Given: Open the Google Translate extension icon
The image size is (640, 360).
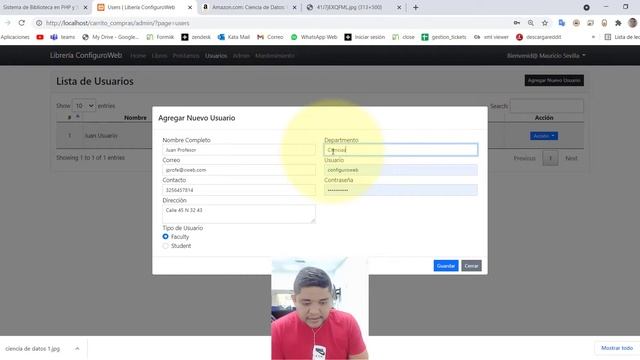Looking at the screenshot, I should coord(562,23).
